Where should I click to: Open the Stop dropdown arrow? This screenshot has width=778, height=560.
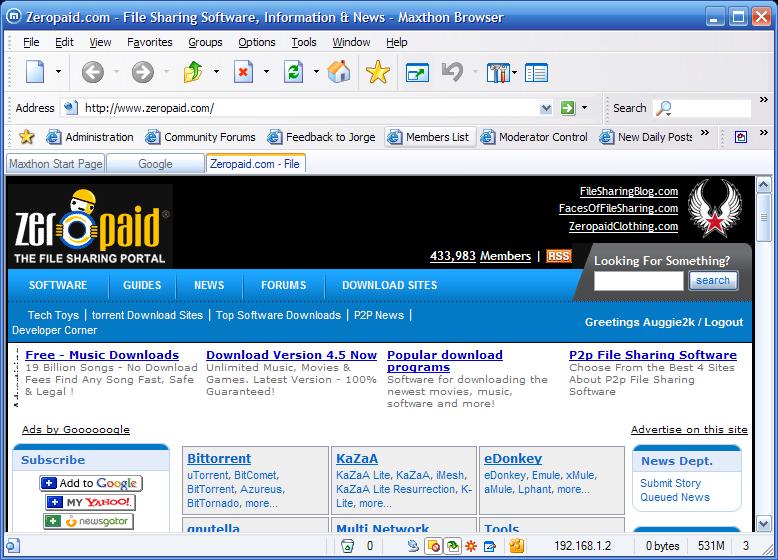click(266, 72)
